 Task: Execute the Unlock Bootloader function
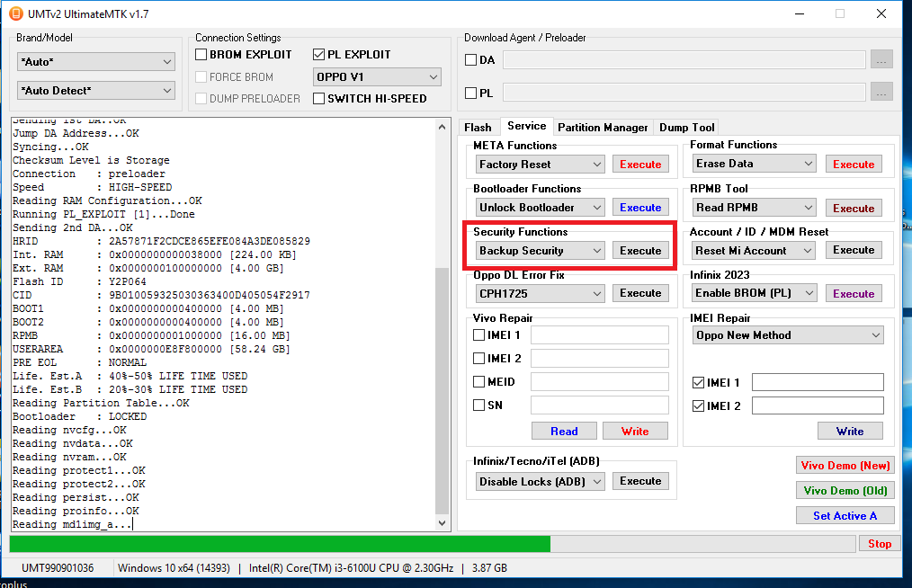point(640,208)
